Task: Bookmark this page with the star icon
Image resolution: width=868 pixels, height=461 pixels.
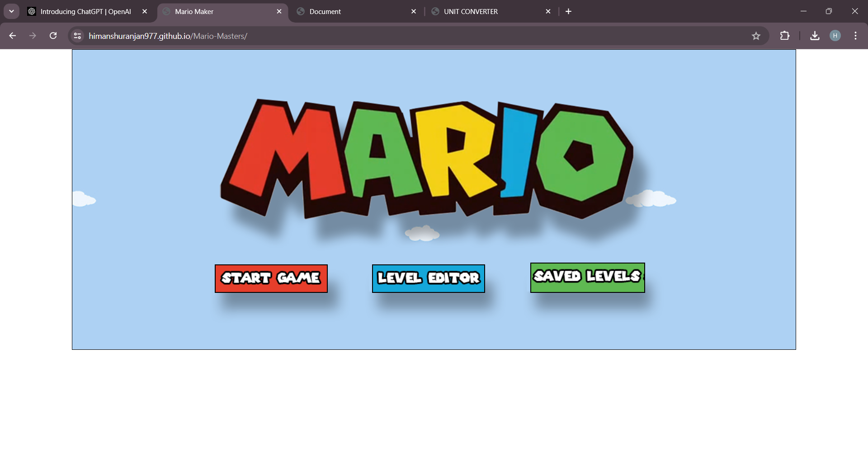Action: [756, 36]
